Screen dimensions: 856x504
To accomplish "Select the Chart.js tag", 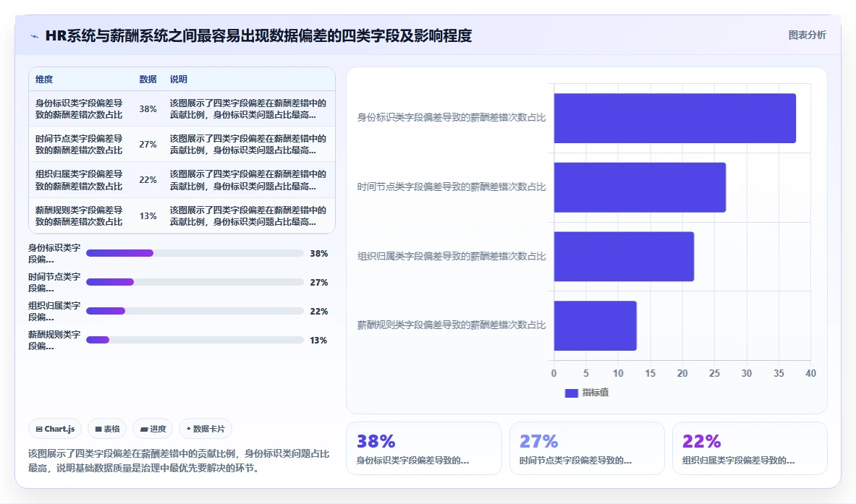I will point(55,429).
